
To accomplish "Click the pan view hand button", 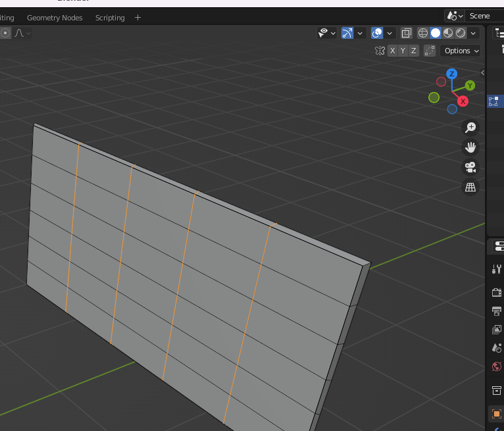I will click(470, 147).
